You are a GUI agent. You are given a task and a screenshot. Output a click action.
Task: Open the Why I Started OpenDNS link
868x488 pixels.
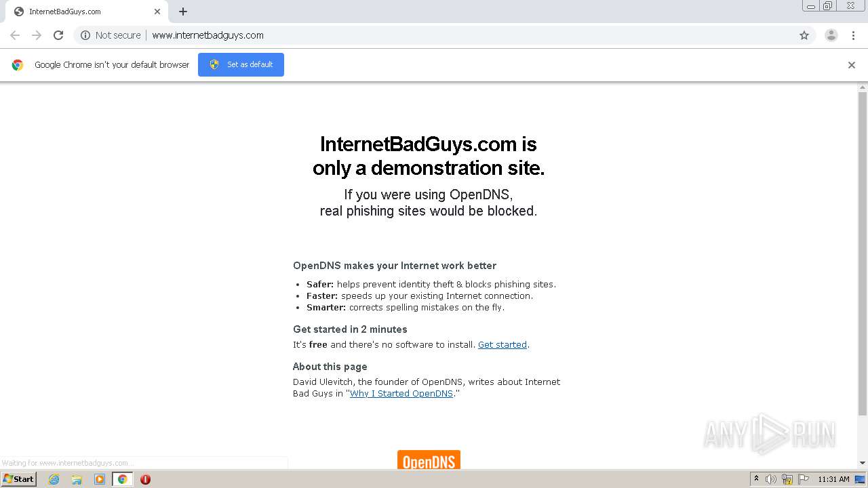(401, 394)
